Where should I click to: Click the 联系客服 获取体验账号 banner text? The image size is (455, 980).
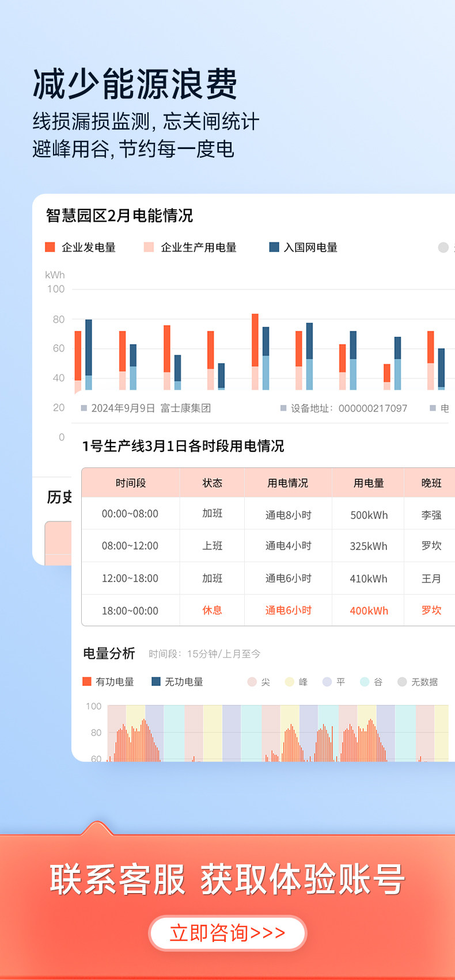227,879
